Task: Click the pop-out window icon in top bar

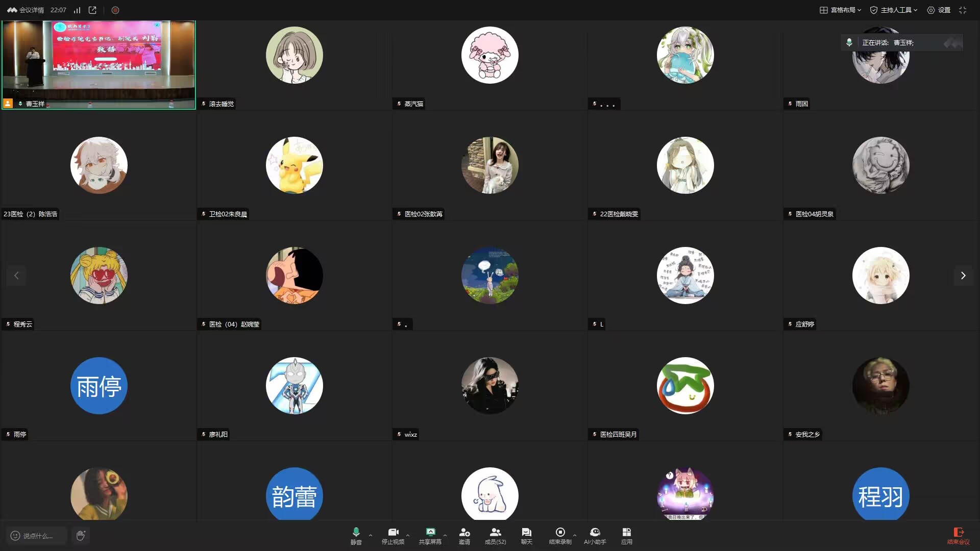Action: tap(92, 10)
